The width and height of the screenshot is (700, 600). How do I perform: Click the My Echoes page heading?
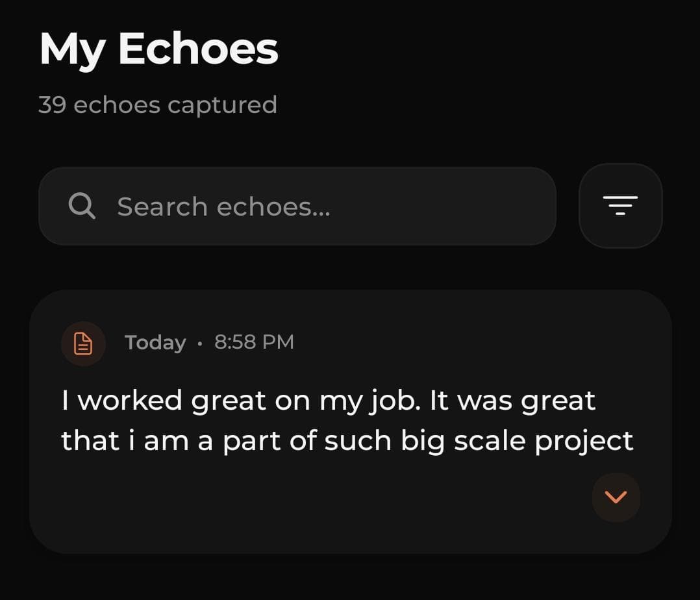tap(158, 49)
